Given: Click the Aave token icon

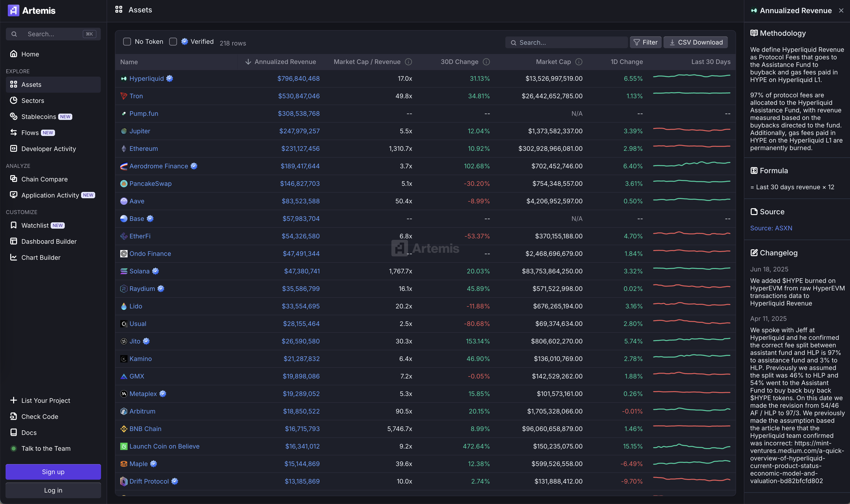Looking at the screenshot, I should pyautogui.click(x=124, y=201).
